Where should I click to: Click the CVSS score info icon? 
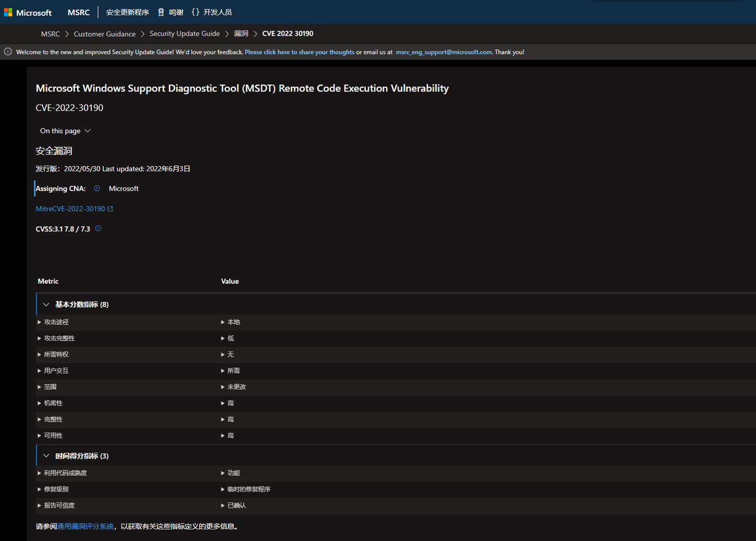[98, 228]
